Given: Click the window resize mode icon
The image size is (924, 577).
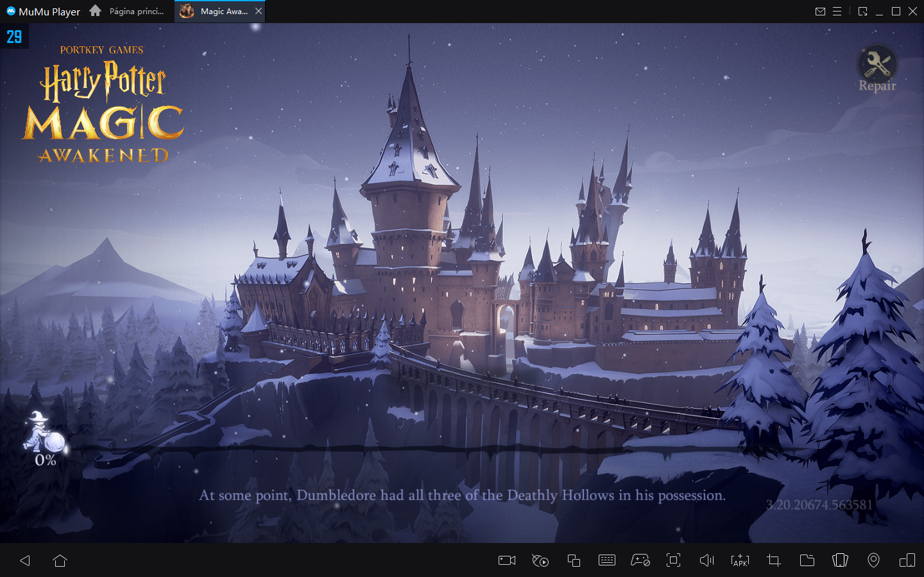Looking at the screenshot, I should pyautogui.click(x=862, y=12).
